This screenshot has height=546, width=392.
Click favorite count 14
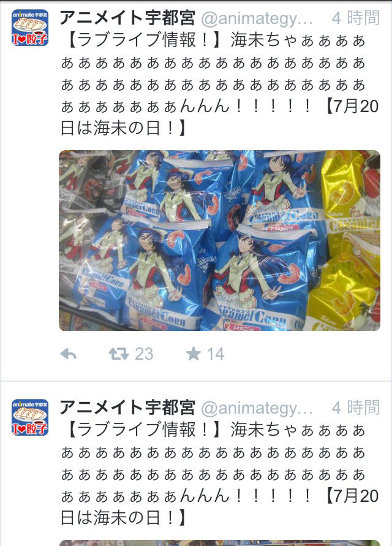(x=216, y=354)
